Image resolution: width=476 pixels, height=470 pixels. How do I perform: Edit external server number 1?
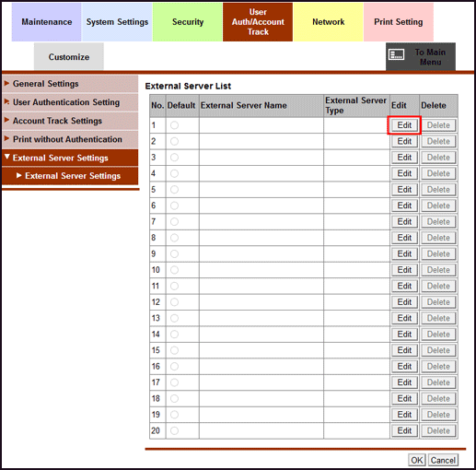404,125
